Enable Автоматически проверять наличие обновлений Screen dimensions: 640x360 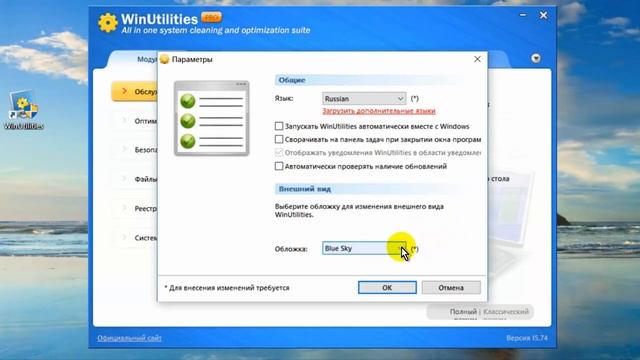coord(279,166)
